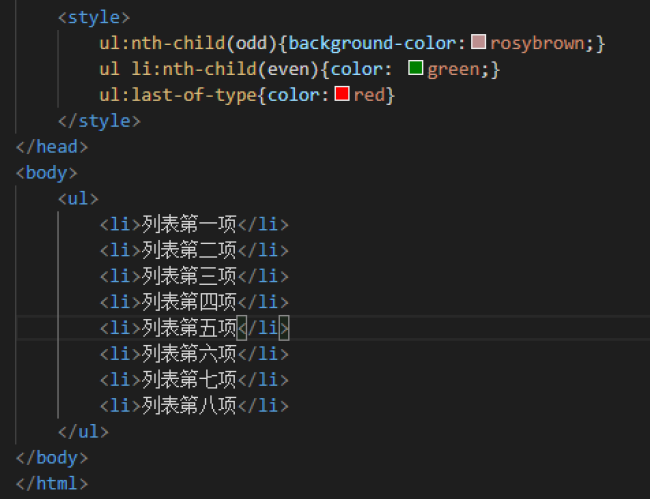Select the list item 列表第七项
650x499 pixels.
[x=189, y=380]
